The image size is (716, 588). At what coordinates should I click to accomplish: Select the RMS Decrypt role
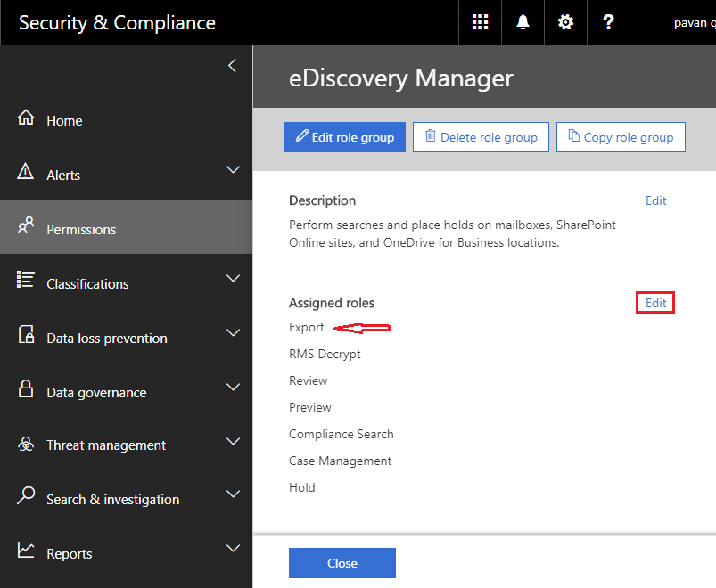(x=325, y=354)
